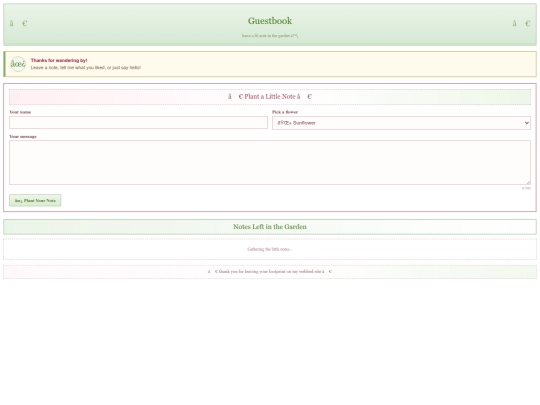Click the Notes Left in the Garden heading
This screenshot has width=540, height=405.
tap(270, 227)
